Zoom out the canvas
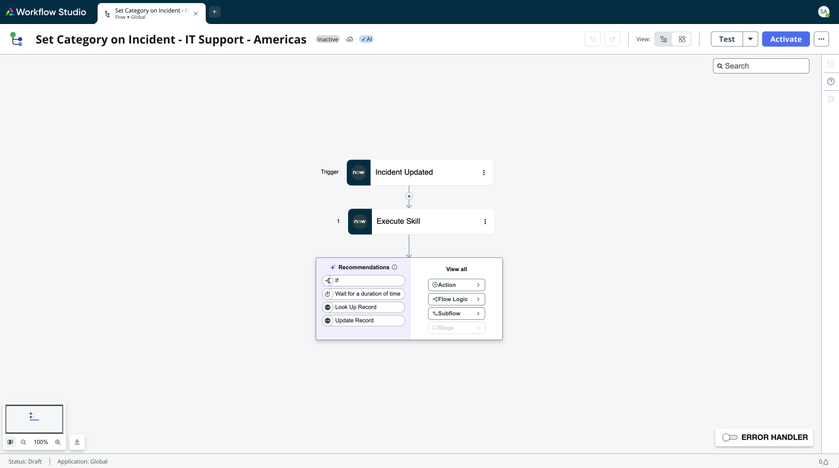Viewport: 839px width, 468px height. [24, 442]
